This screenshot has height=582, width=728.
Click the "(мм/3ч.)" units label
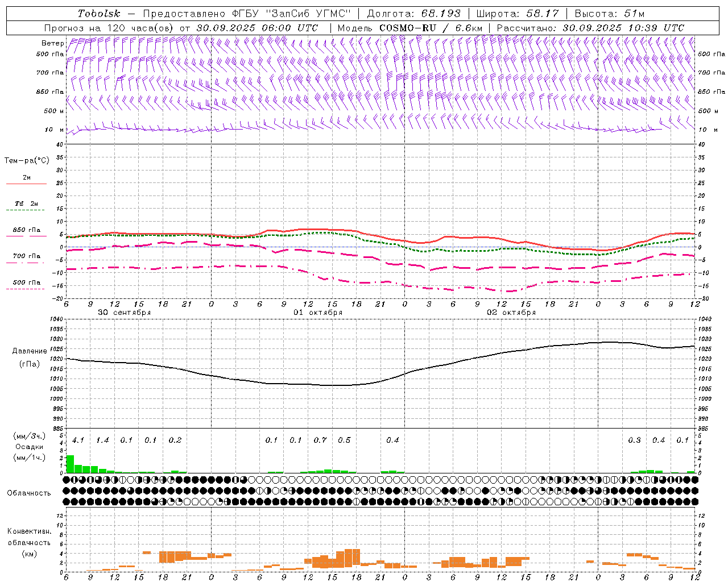point(29,436)
